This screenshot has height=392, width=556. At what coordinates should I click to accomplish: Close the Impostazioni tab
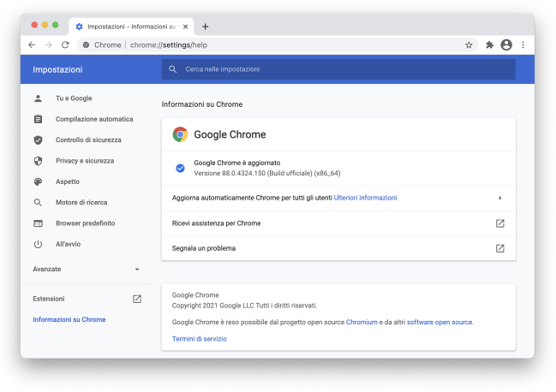[x=185, y=27]
